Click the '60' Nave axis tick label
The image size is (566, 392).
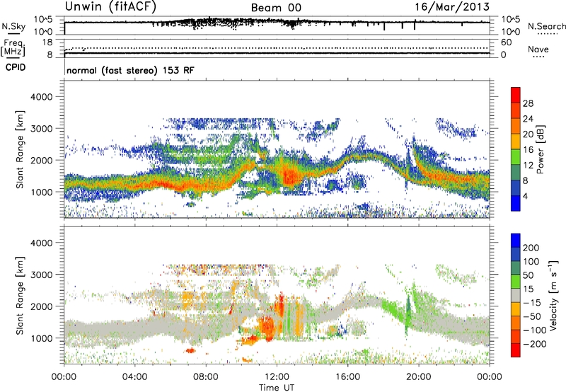point(506,42)
